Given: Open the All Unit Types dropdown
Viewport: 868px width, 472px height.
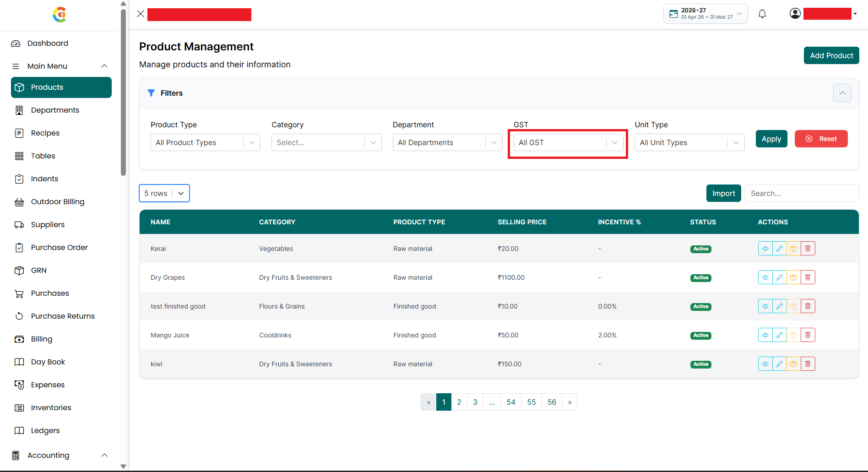Looking at the screenshot, I should pyautogui.click(x=689, y=142).
